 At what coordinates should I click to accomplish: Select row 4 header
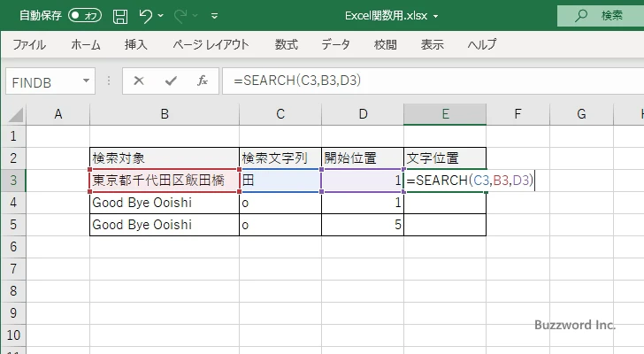coord(13,203)
